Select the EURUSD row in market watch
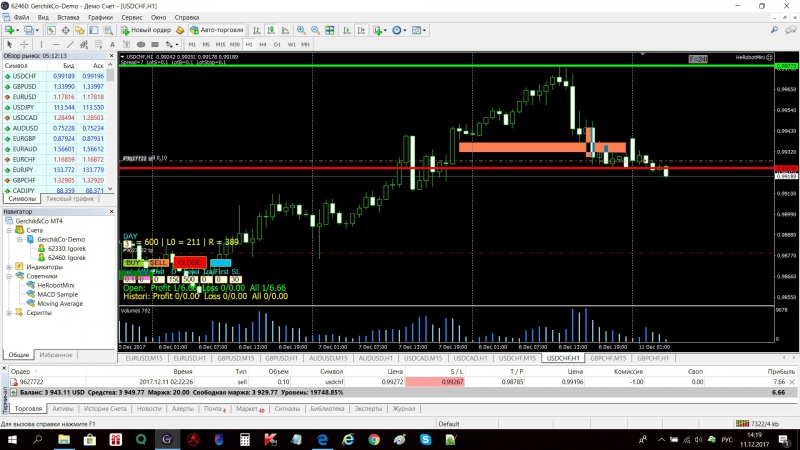Screen dimensions: 800x450 pyautogui.click(x=55, y=97)
